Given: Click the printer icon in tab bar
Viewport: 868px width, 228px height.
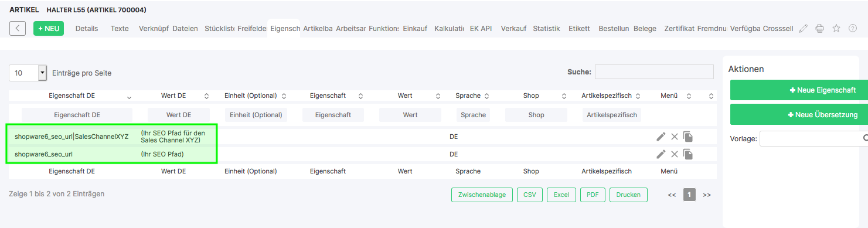Looking at the screenshot, I should pos(820,28).
